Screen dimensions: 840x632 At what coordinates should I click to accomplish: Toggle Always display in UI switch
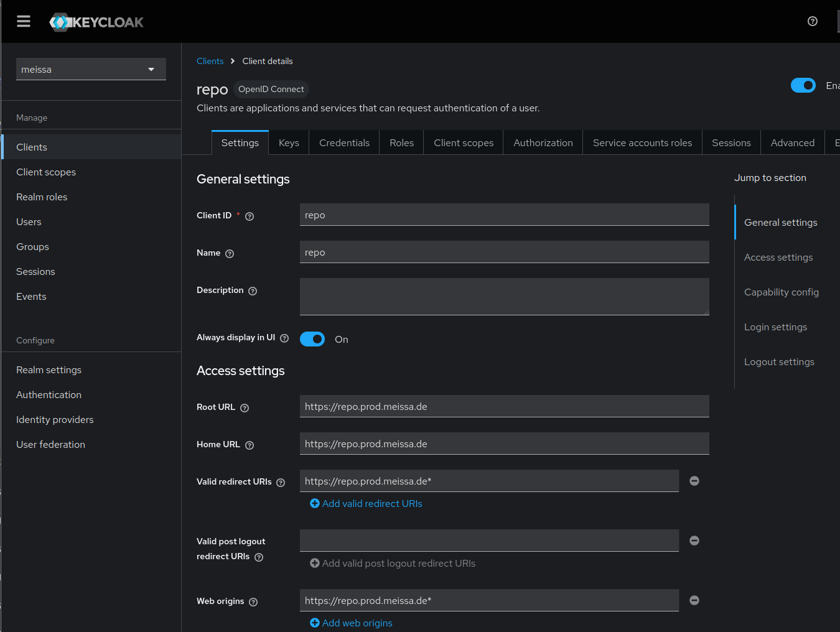point(312,339)
